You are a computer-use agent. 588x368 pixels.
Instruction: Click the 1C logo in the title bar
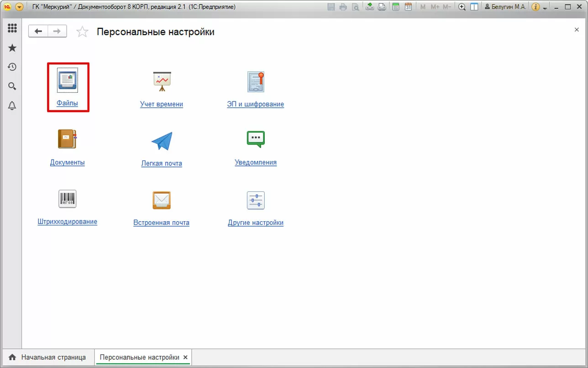click(7, 7)
